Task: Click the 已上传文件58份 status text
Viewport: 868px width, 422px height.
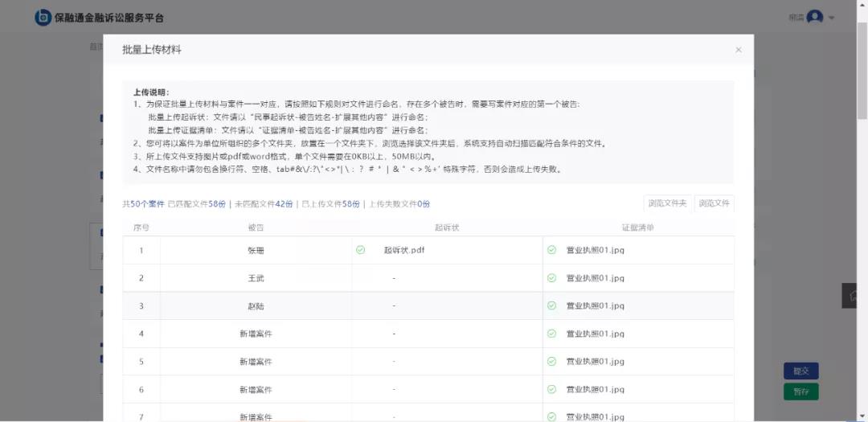Action: [x=331, y=204]
